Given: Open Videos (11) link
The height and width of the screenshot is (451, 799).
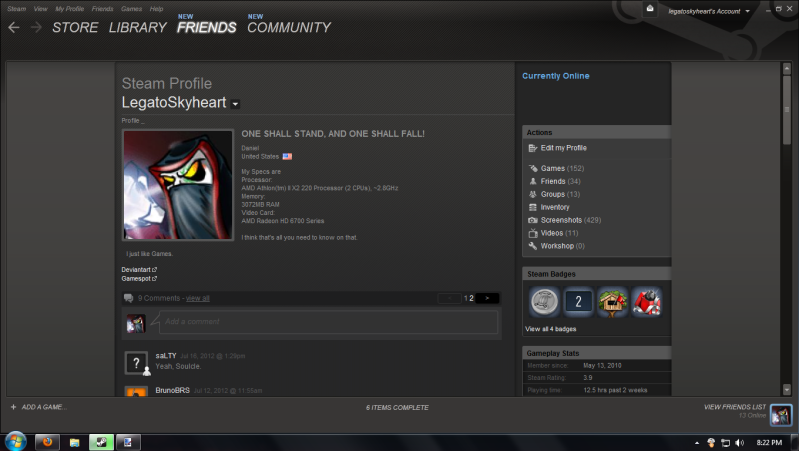Looking at the screenshot, I should point(560,233).
